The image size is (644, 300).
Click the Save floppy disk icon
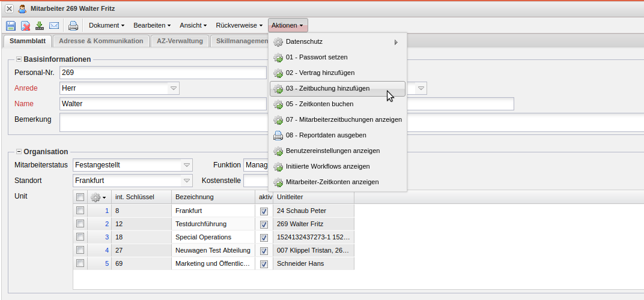click(x=11, y=26)
